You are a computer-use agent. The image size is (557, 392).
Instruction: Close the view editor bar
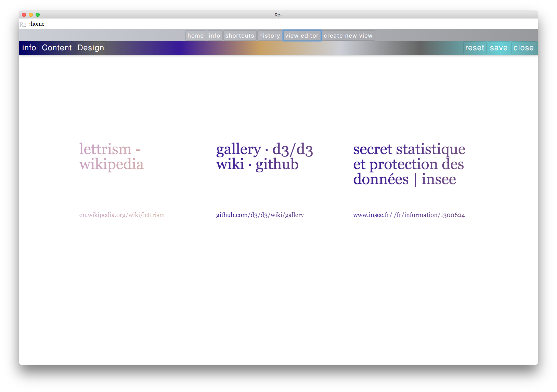pos(523,48)
